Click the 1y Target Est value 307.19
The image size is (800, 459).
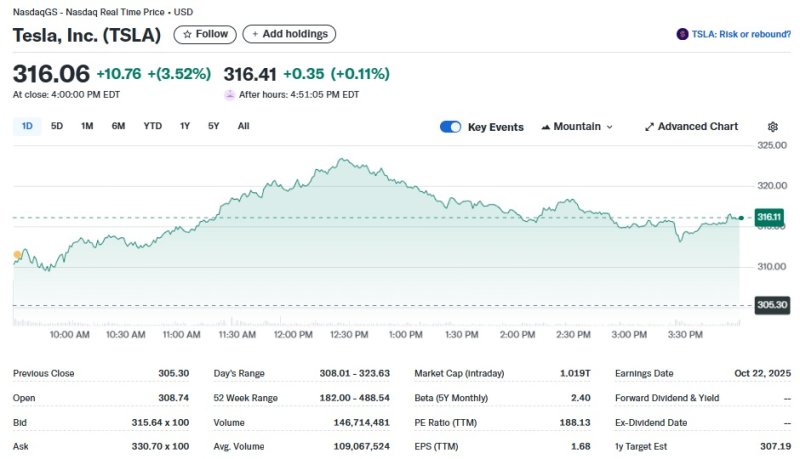pyautogui.click(x=776, y=446)
